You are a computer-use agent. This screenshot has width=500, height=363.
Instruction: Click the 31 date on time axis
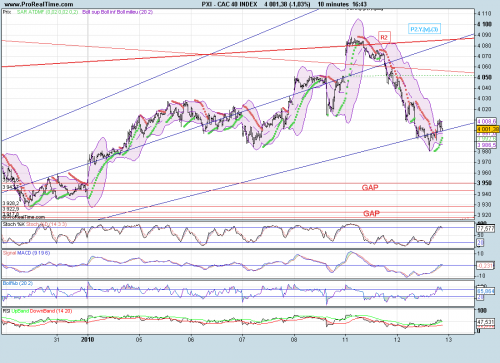coord(57,340)
